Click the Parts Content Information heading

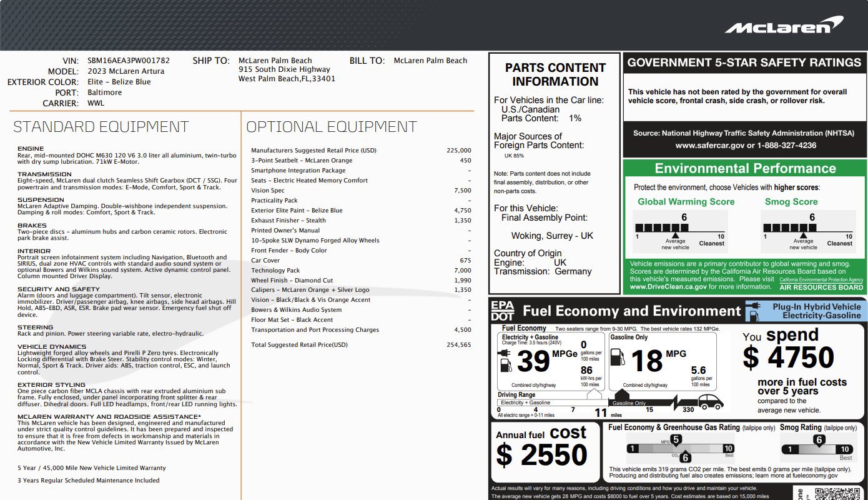point(555,74)
